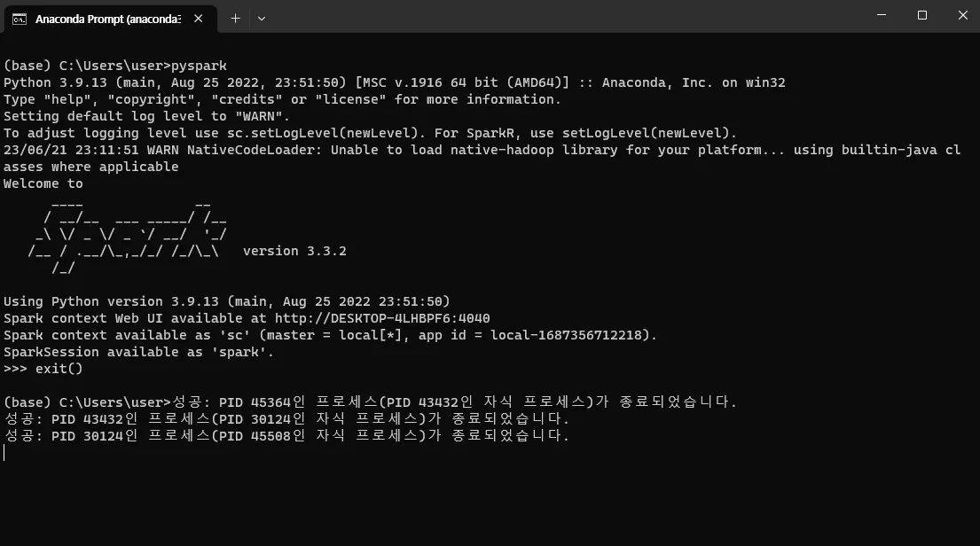This screenshot has height=546, width=980.
Task: Close the Anaconda Prompt tab
Action: (x=198, y=19)
